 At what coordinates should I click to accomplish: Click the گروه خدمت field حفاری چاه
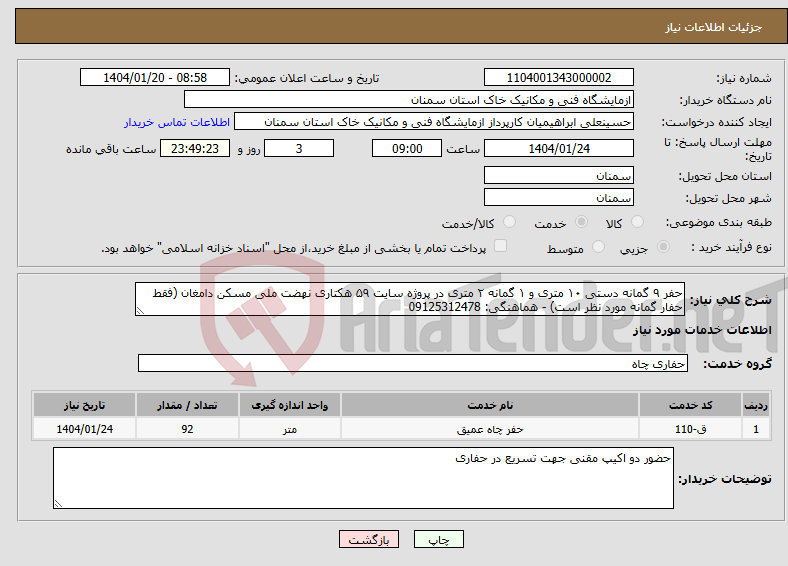(x=413, y=363)
